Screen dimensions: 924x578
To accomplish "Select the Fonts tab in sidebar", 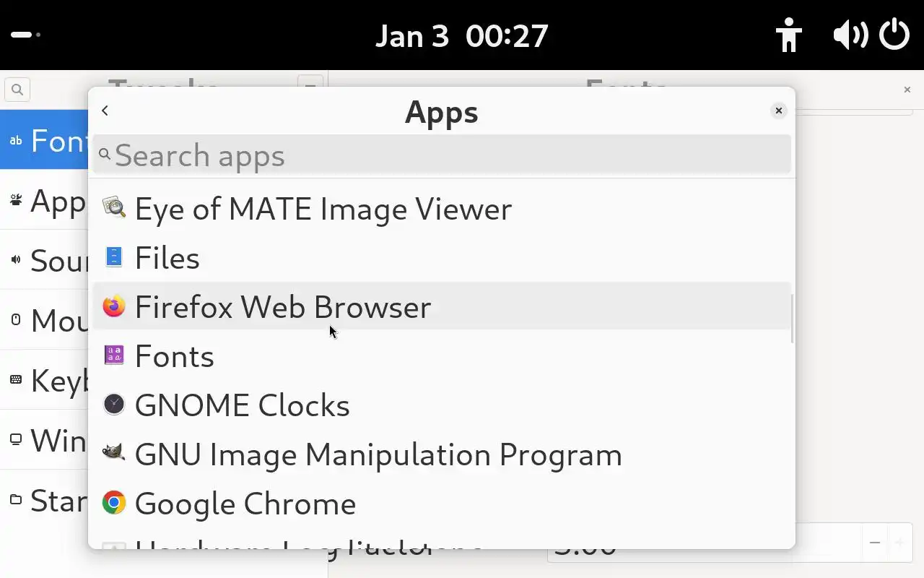I will pos(45,140).
